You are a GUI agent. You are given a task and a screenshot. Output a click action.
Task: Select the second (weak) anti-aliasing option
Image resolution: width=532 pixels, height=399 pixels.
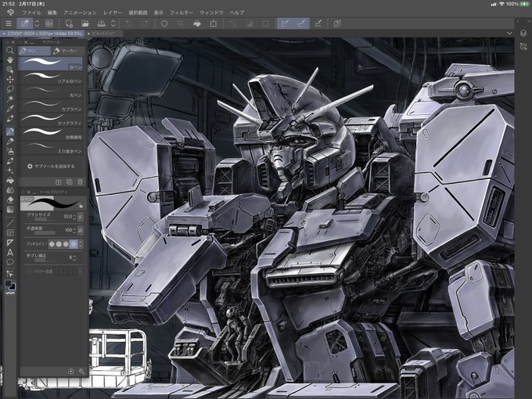59,244
